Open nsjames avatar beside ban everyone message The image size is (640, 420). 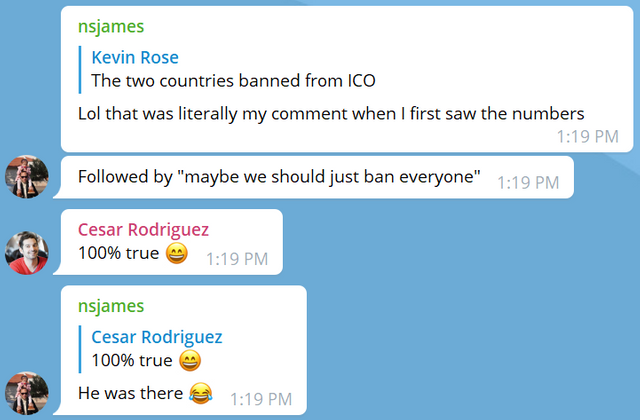click(27, 177)
